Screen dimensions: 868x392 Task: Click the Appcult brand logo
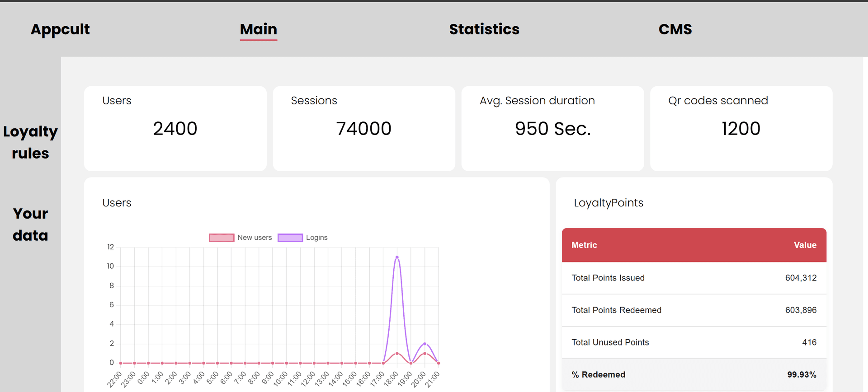tap(60, 29)
